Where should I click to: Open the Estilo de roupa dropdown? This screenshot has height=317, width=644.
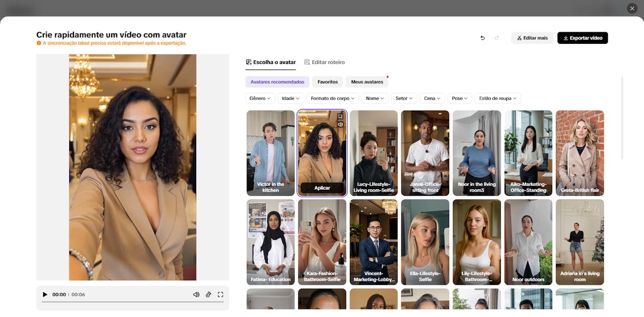tap(498, 98)
